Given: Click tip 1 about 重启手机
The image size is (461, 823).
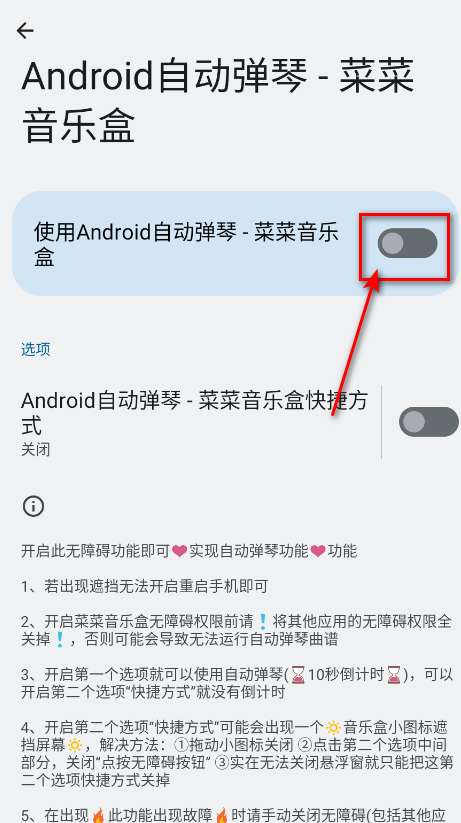Looking at the screenshot, I should [145, 586].
